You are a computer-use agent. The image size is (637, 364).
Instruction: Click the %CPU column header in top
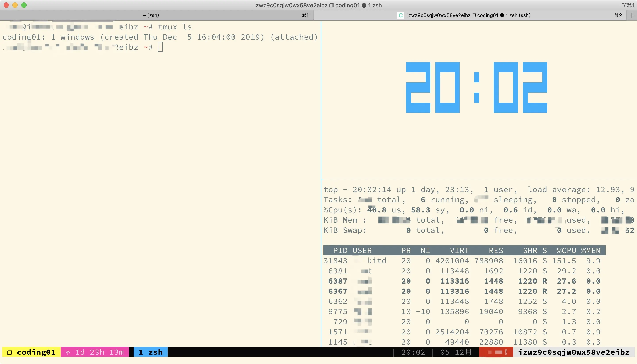(566, 250)
